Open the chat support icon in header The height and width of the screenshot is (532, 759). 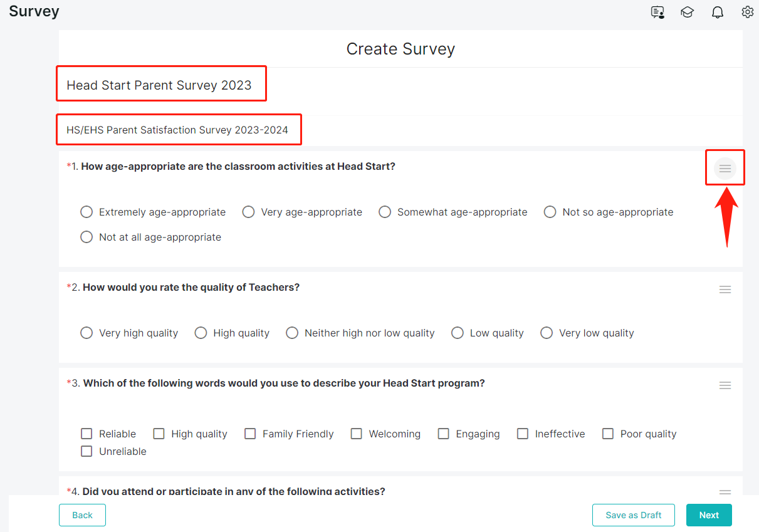pyautogui.click(x=657, y=12)
